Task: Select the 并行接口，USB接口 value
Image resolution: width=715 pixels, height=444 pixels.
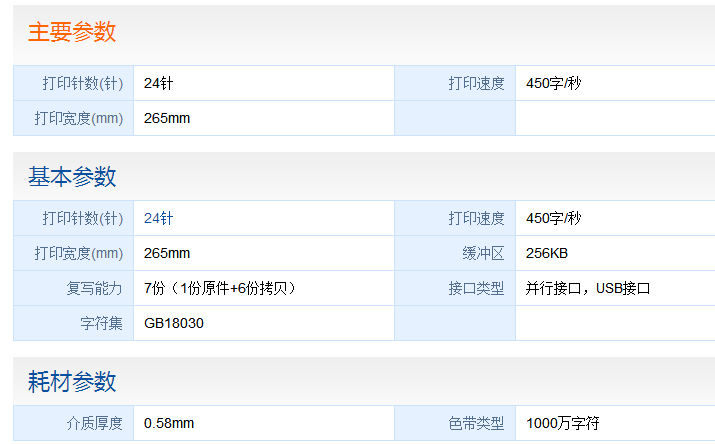Action: (588, 288)
